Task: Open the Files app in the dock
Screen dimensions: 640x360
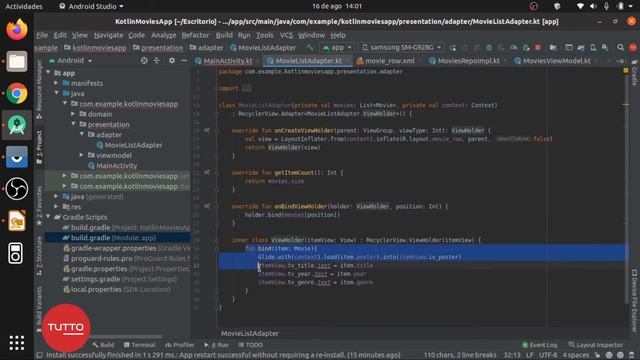Action: [17, 62]
